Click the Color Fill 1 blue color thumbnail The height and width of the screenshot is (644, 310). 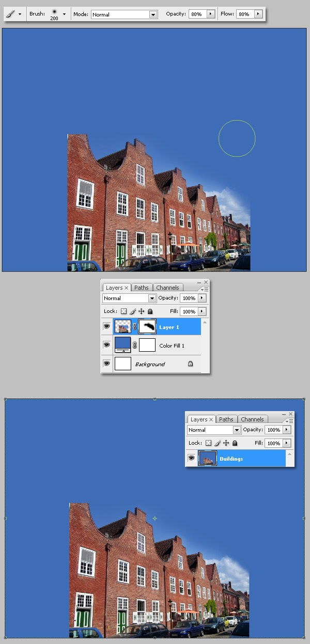tap(122, 344)
